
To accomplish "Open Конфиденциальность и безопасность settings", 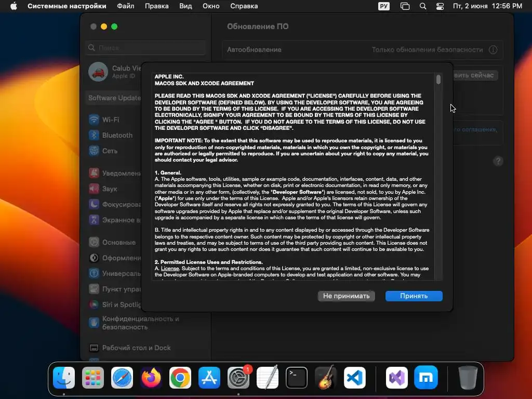I will 134,323.
